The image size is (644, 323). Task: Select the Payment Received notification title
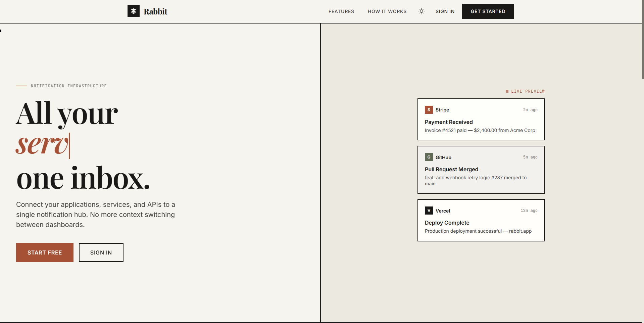449,122
